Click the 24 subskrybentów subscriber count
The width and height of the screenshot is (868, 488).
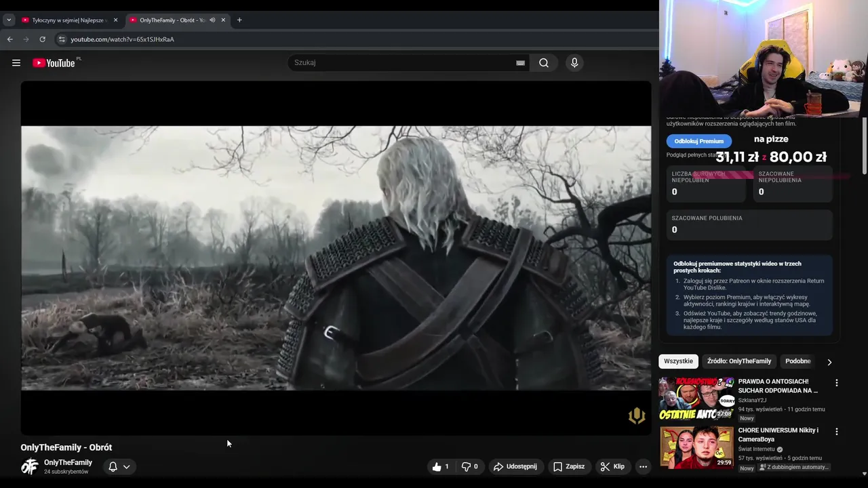tap(66, 472)
